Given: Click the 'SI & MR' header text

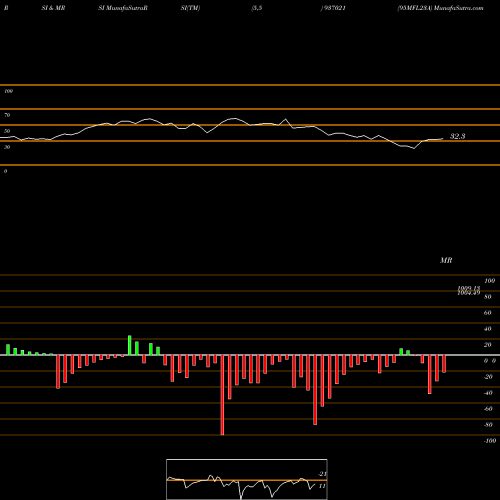Looking at the screenshot, I should tap(53, 8).
